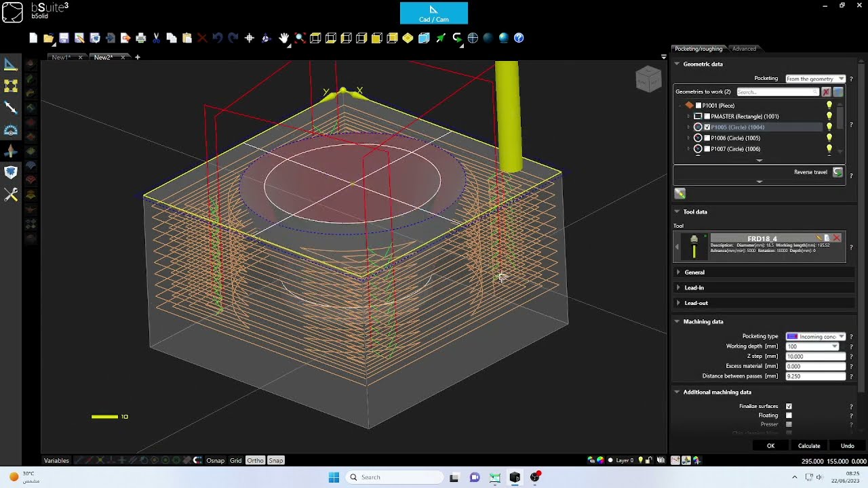Click the Paste clipboard icon
868x488 pixels.
pyautogui.click(x=187, y=38)
